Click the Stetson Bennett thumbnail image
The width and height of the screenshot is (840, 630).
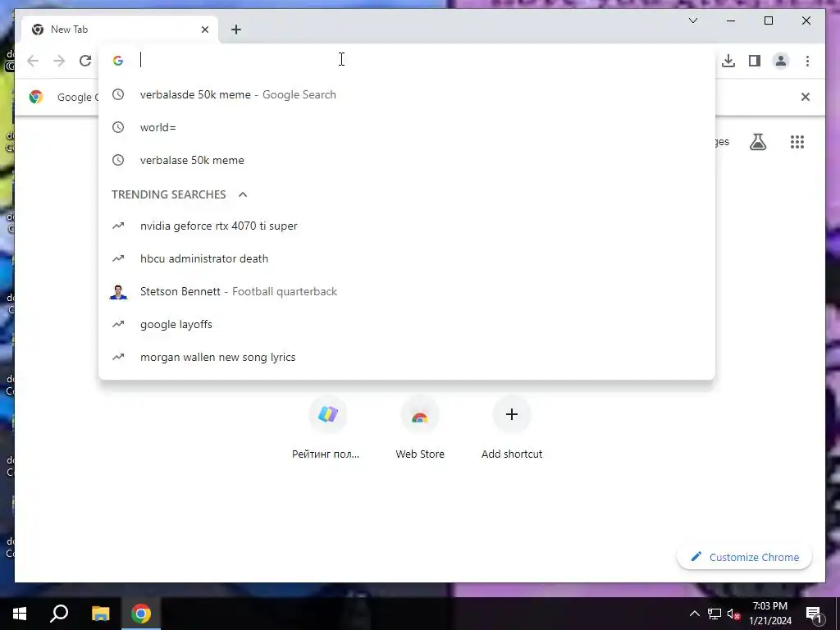click(x=118, y=291)
